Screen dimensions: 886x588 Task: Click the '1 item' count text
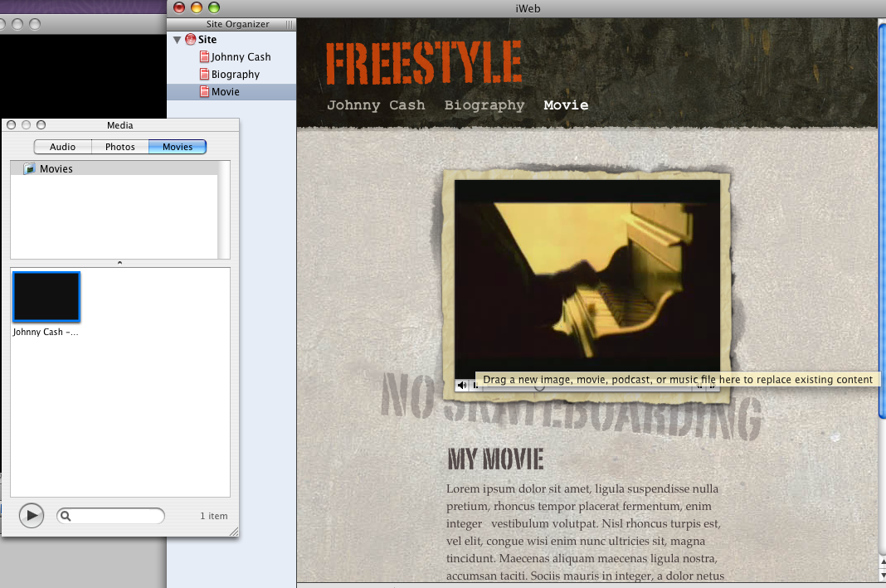coord(213,516)
